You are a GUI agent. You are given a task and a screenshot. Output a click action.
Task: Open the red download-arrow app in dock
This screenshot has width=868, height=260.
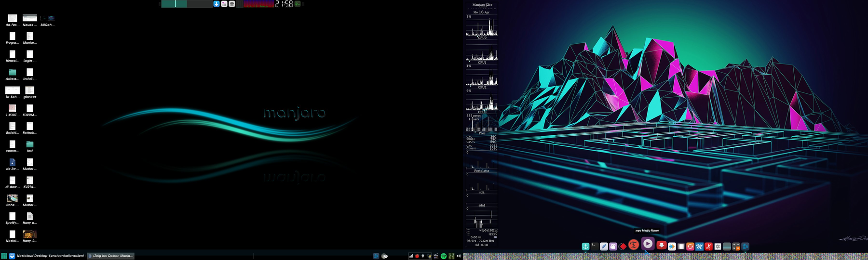pyautogui.click(x=662, y=246)
